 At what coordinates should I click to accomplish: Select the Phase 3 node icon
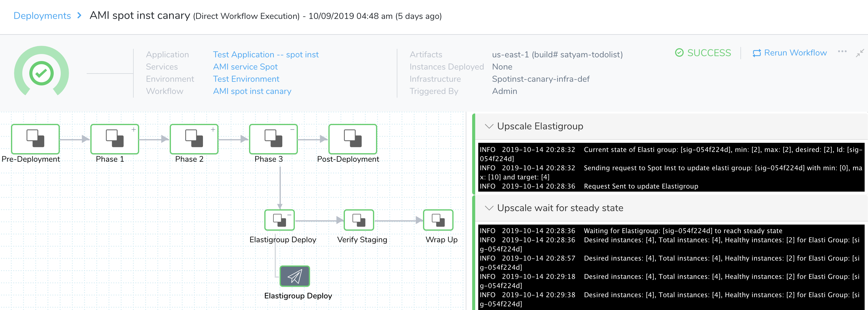[273, 139]
